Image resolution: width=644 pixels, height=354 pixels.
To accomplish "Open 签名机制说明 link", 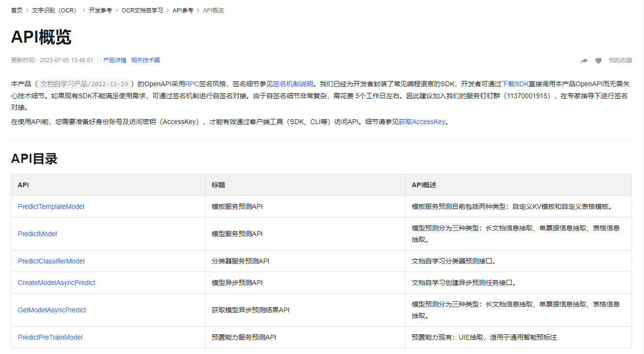I will (x=293, y=84).
